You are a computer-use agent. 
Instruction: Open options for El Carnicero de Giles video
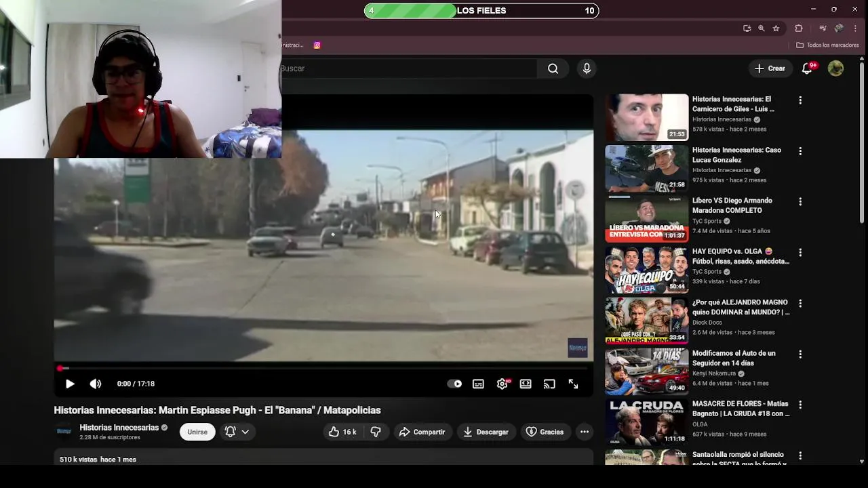point(800,100)
